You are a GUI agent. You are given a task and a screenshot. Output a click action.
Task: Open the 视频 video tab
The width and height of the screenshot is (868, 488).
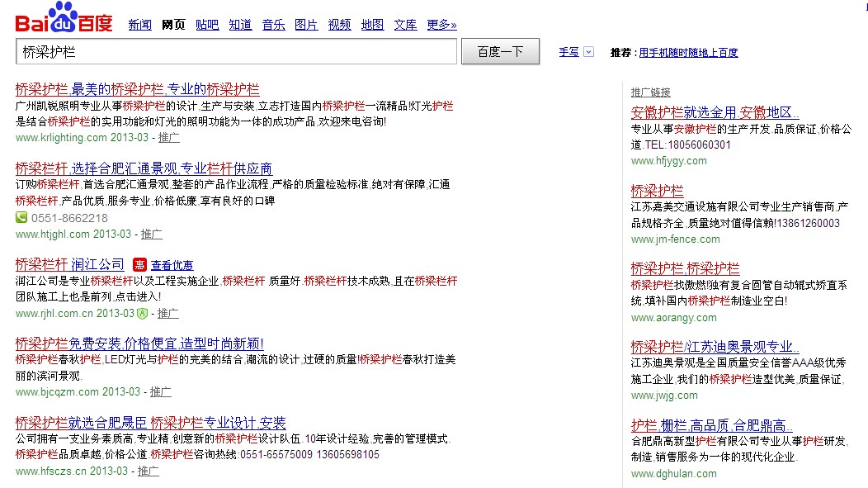[x=339, y=25]
